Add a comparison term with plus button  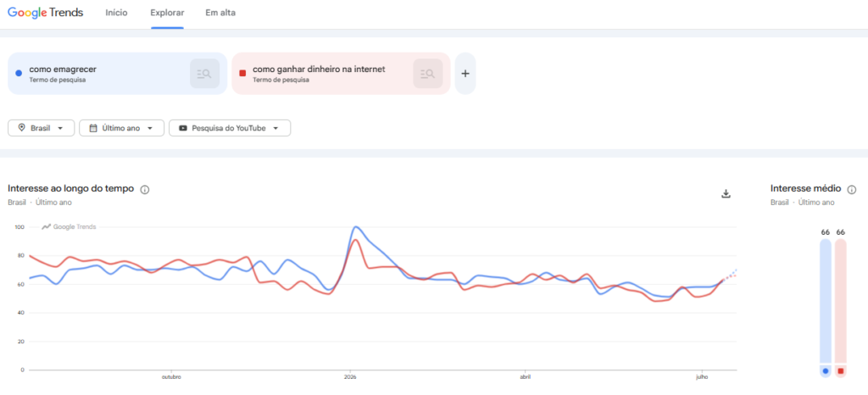click(x=465, y=74)
